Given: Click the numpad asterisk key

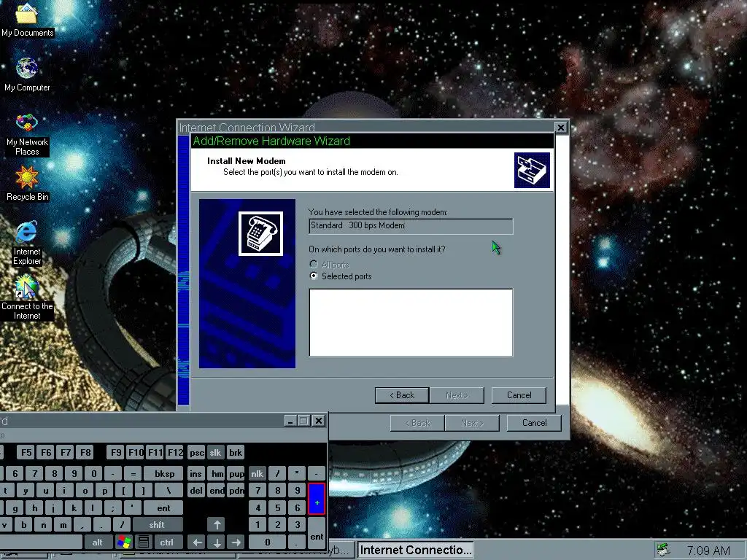Looking at the screenshot, I should (x=297, y=473).
